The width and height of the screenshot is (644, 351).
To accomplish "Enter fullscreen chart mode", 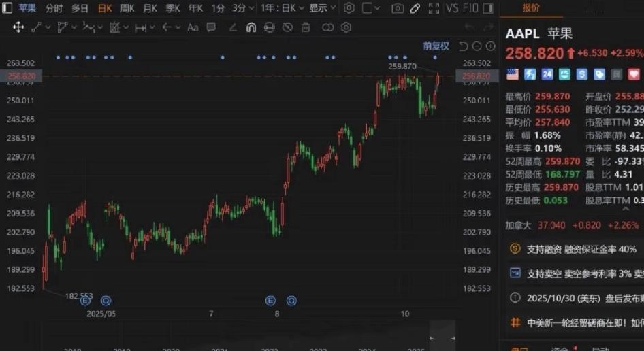I will pyautogui.click(x=434, y=8).
